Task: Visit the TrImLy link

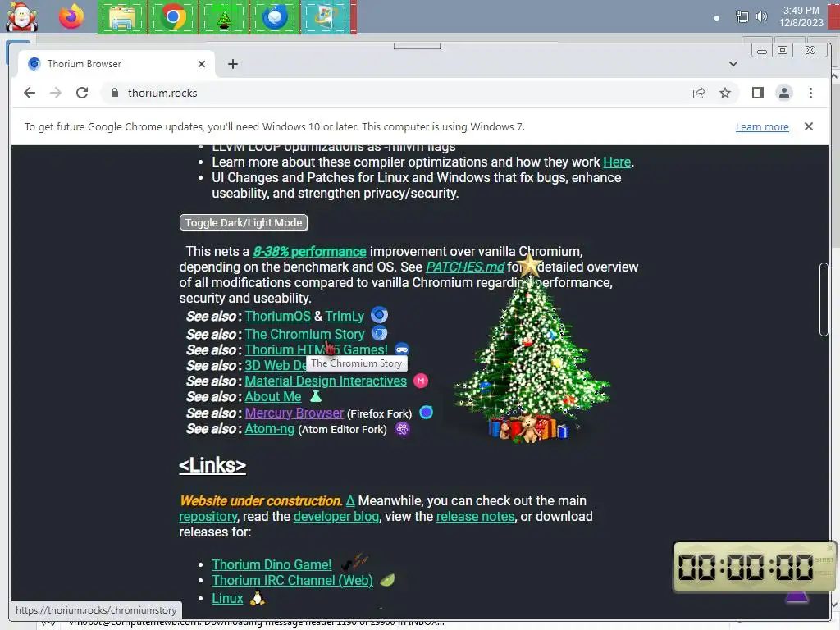Action: pos(345,316)
